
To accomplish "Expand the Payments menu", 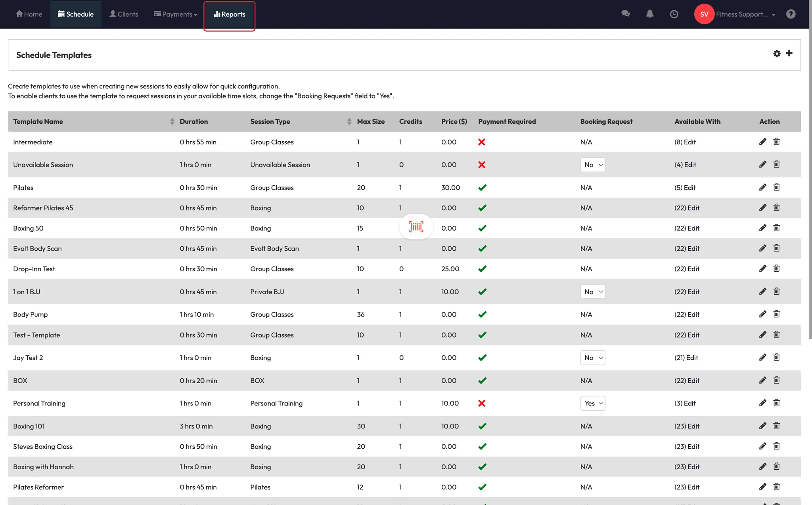I will click(175, 14).
